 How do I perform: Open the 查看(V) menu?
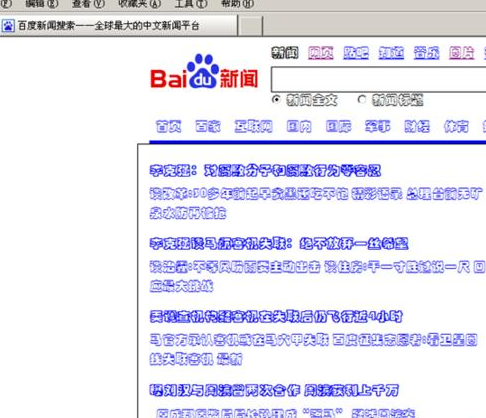88,4
